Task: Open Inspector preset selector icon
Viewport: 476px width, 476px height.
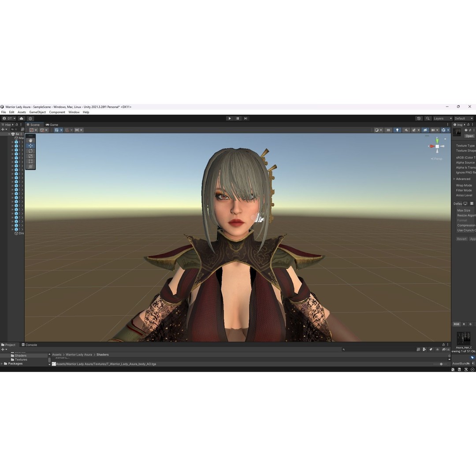Action: point(470,130)
